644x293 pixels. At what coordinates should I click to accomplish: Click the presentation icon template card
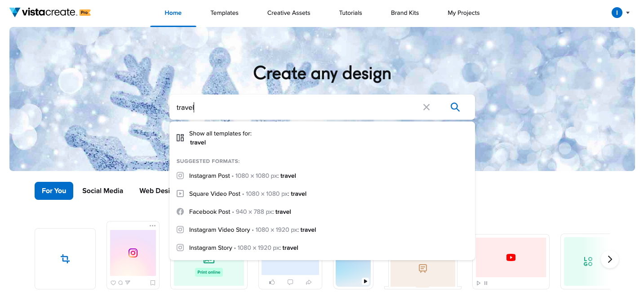(422, 268)
